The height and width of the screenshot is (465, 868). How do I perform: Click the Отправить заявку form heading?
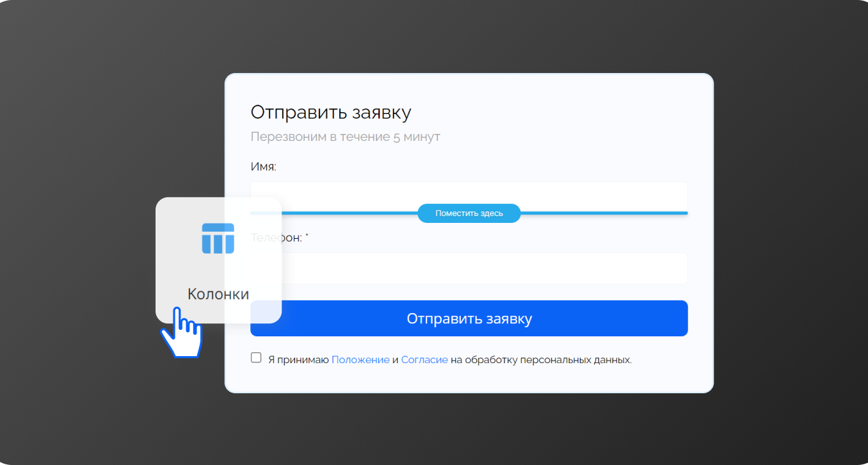pyautogui.click(x=331, y=113)
